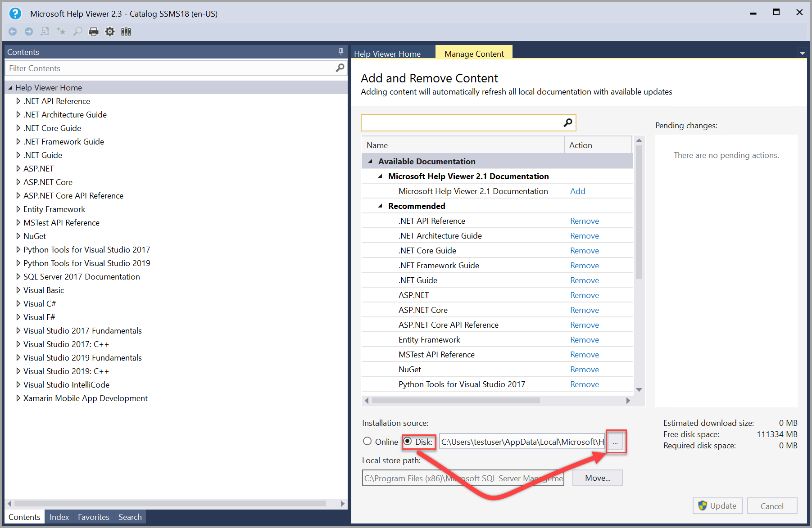Print the current topic using printer icon
The height and width of the screenshot is (528, 812).
point(94,31)
